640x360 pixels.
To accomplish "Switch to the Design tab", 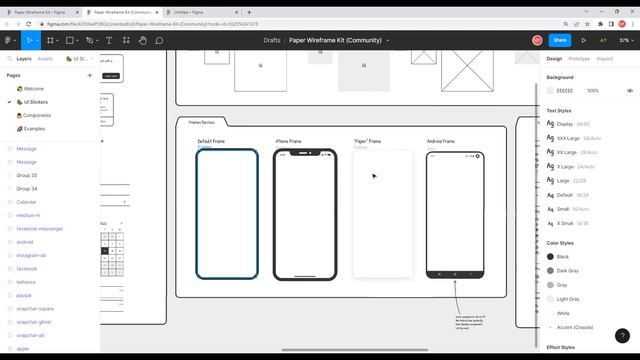I will click(x=554, y=59).
